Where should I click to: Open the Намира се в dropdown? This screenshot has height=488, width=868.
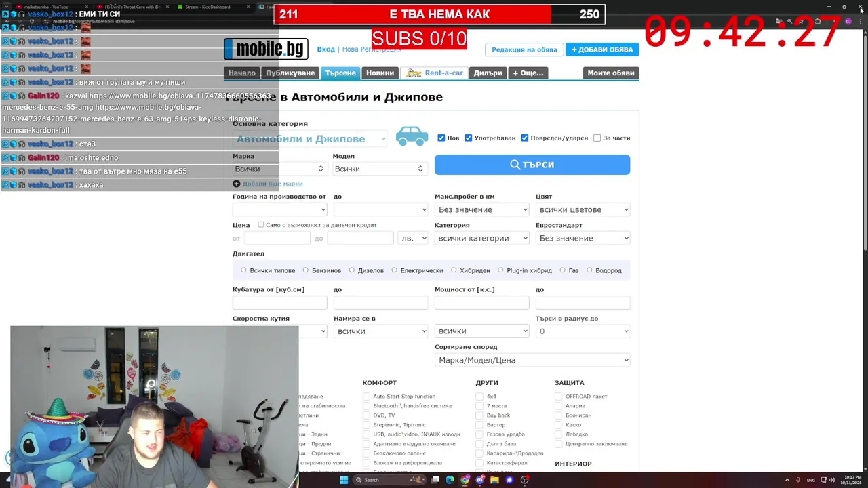[380, 331]
